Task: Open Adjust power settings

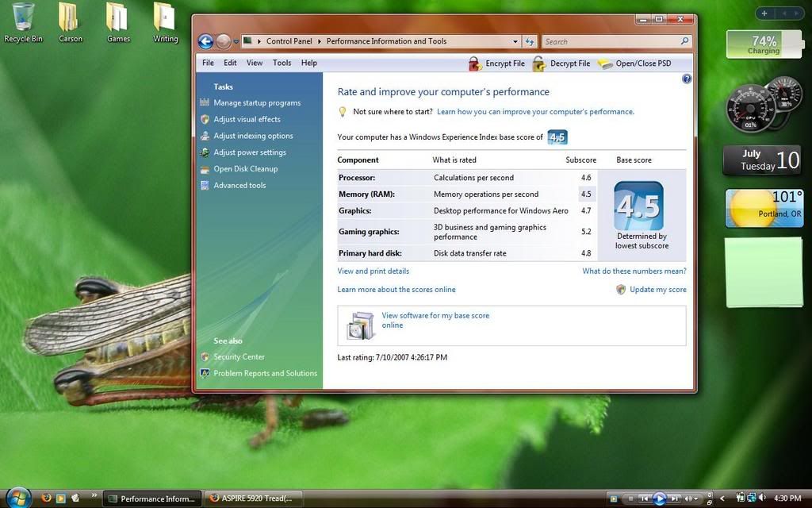Action: coord(250,152)
